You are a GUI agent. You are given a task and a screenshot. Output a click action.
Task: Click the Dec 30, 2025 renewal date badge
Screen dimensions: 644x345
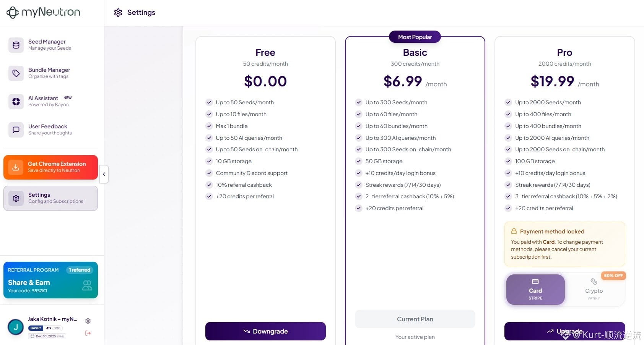coord(47,336)
